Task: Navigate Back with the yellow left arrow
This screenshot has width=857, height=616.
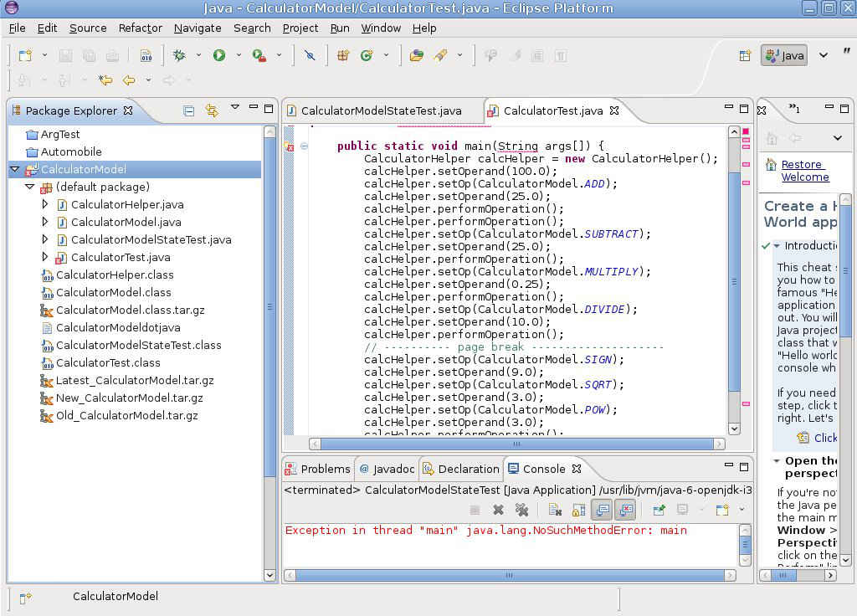Action: [129, 80]
